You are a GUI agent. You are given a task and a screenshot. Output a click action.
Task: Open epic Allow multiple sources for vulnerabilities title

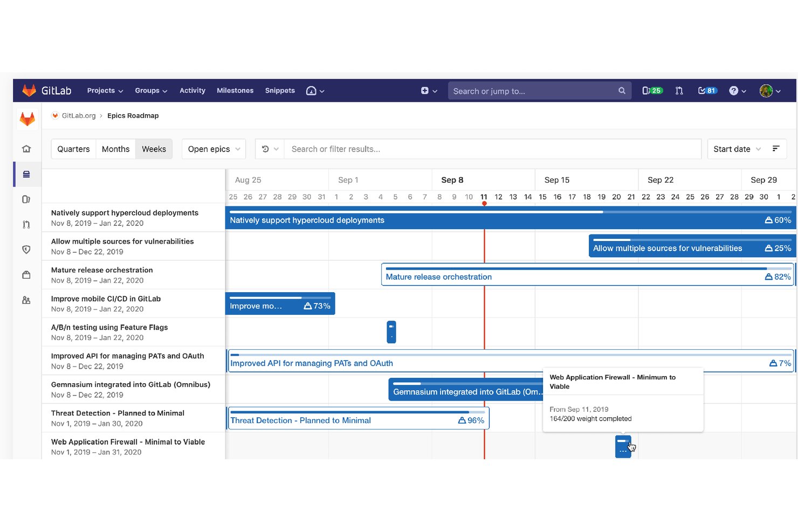pyautogui.click(x=122, y=241)
